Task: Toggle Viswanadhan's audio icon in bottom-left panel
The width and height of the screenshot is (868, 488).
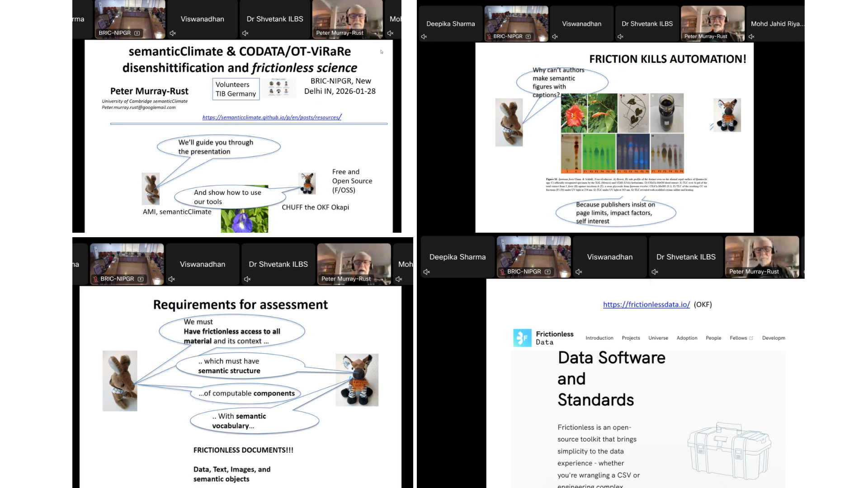Action: [172, 279]
